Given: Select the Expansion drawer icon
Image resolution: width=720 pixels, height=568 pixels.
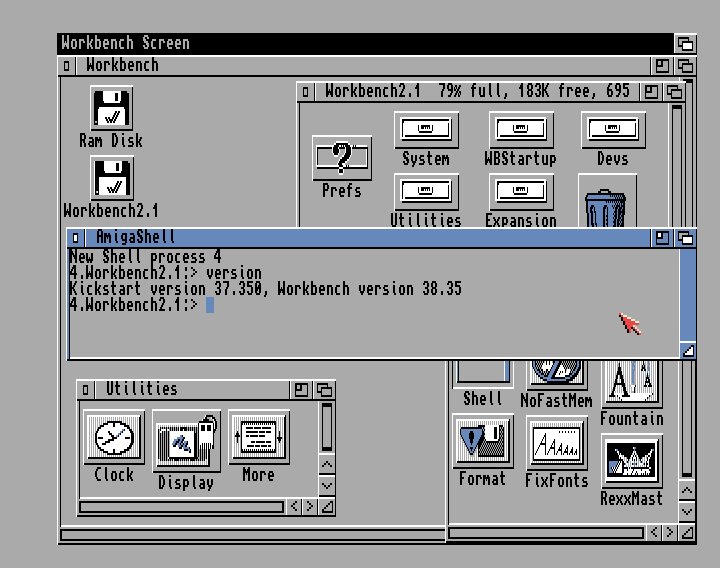Looking at the screenshot, I should click(521, 192).
